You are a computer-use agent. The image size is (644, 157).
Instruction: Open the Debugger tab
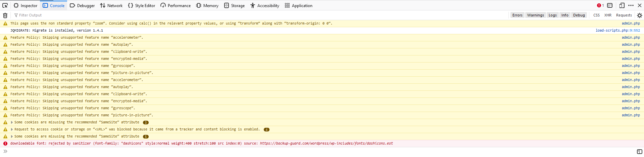click(x=82, y=5)
